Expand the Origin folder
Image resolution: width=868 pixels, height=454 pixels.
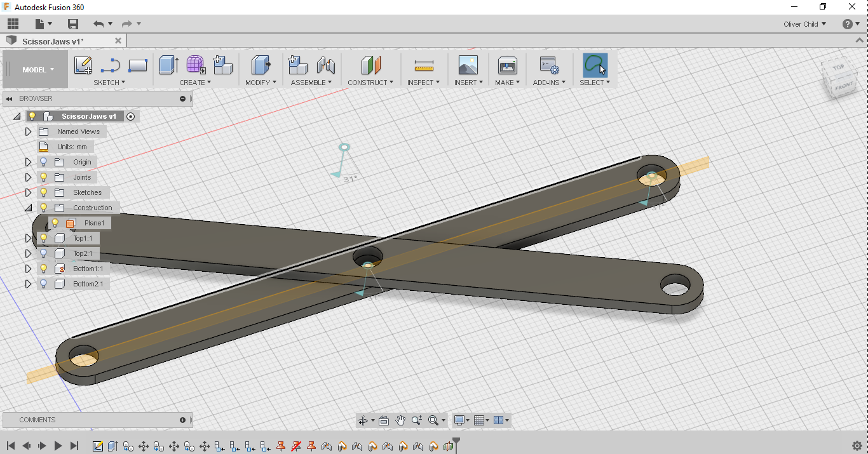click(28, 162)
